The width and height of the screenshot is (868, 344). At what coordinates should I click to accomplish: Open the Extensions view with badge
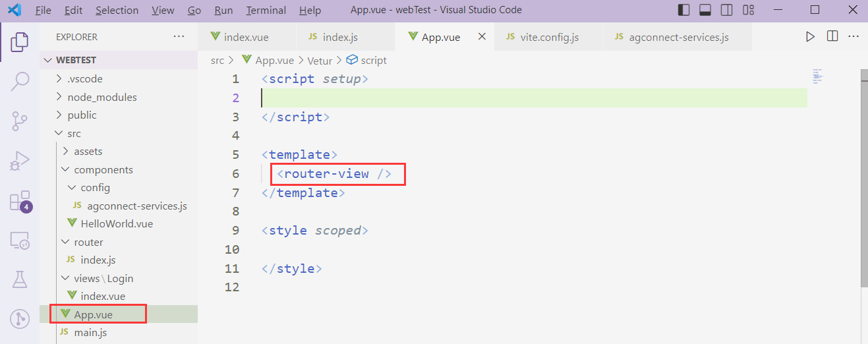20,200
